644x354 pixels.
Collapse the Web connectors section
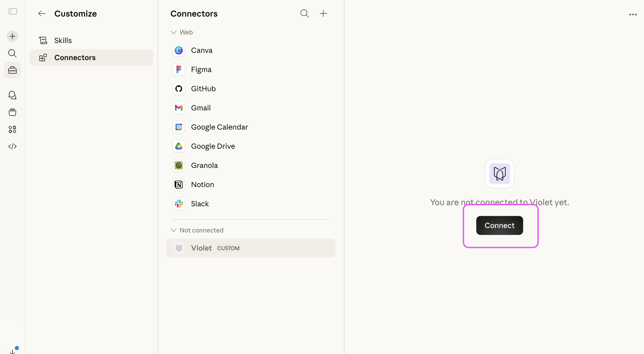(x=174, y=32)
